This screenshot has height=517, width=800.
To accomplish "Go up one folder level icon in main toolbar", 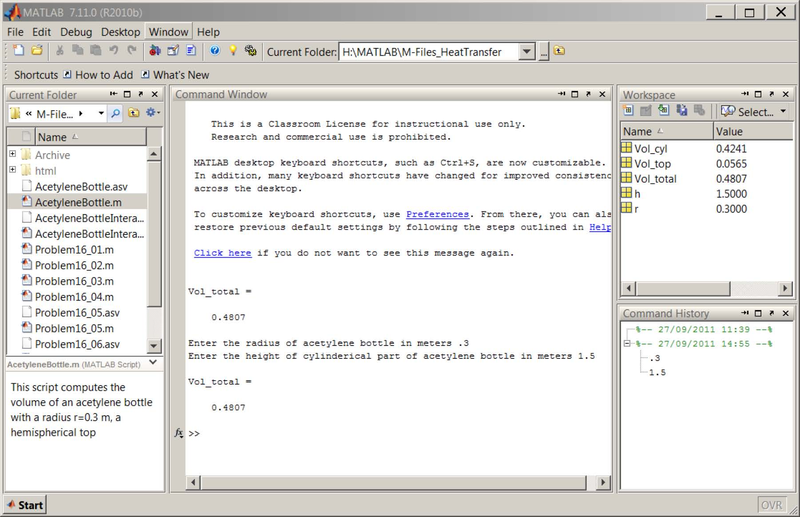I will pyautogui.click(x=559, y=51).
